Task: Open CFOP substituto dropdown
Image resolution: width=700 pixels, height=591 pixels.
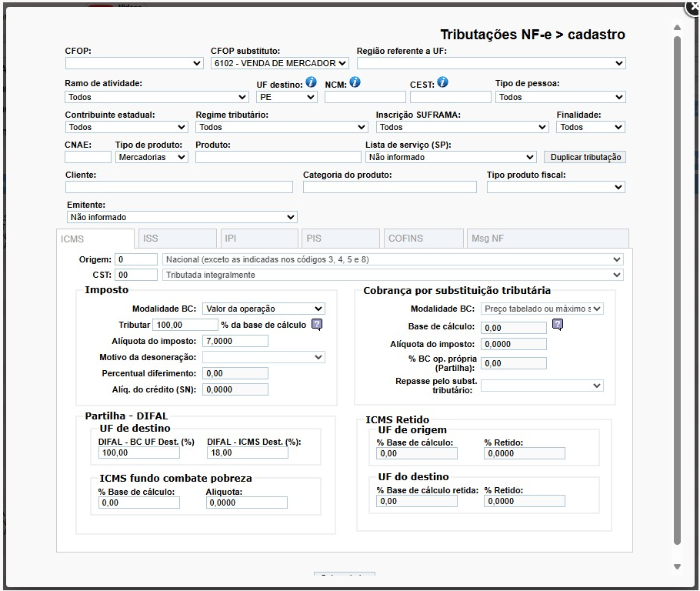Action: click(x=279, y=63)
